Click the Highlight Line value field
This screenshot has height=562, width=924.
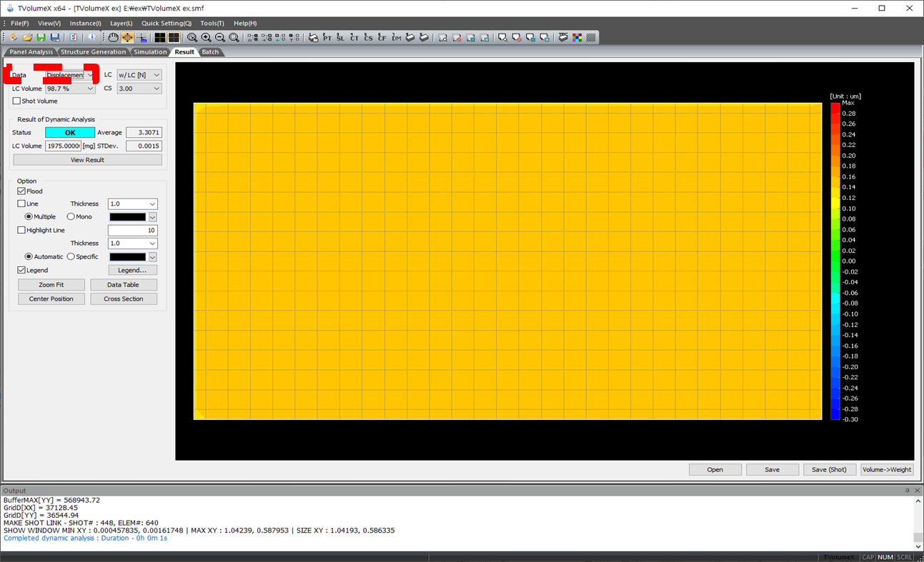pyautogui.click(x=132, y=230)
